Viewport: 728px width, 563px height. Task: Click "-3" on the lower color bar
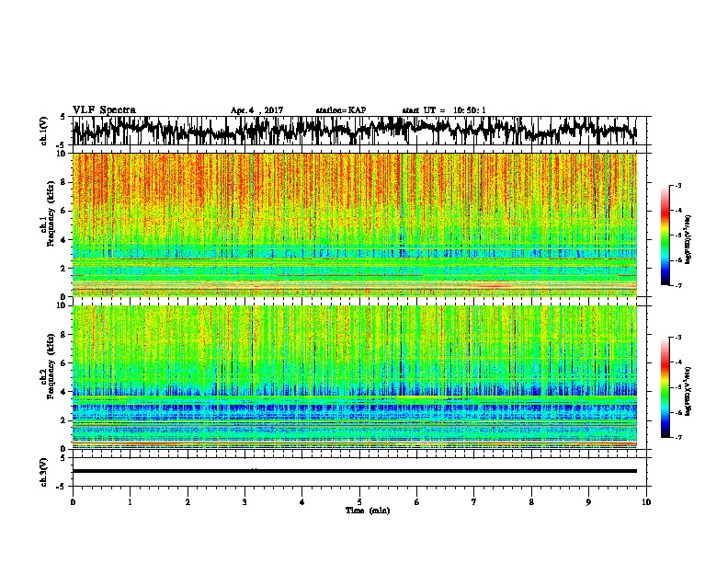pyautogui.click(x=677, y=338)
